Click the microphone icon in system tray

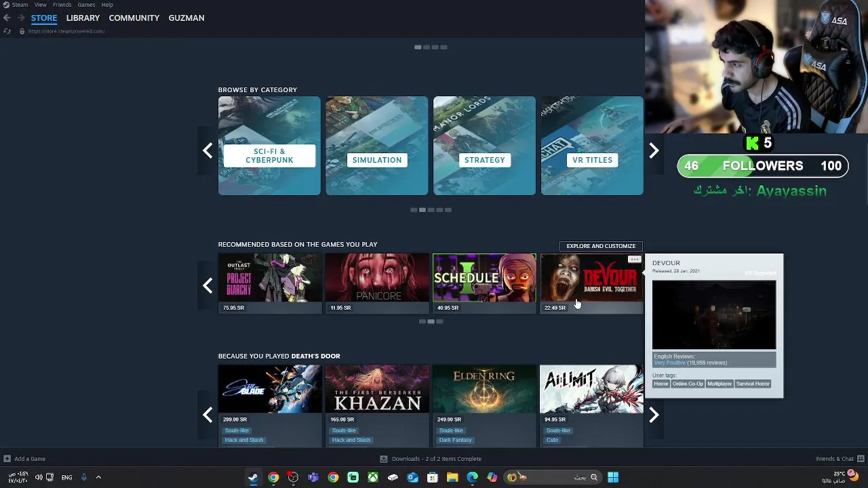[84, 477]
